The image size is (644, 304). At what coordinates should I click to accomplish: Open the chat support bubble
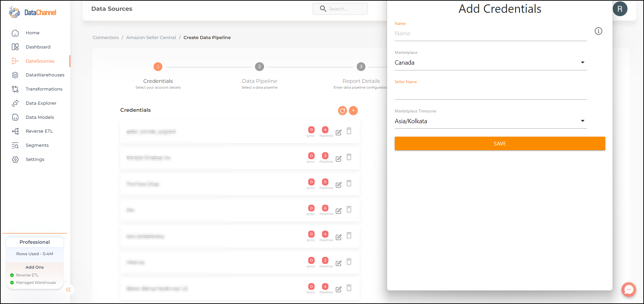629,290
